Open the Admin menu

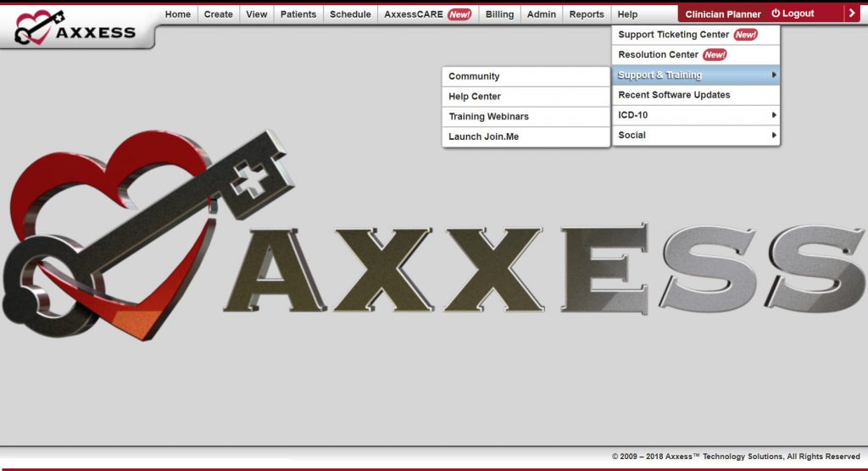click(542, 14)
